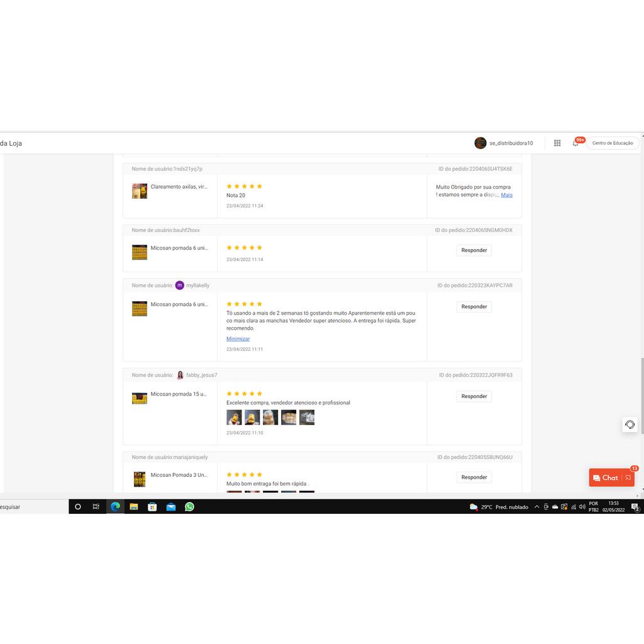Click Clareamento axilas product thumbnail
644x644 pixels.
[140, 191]
